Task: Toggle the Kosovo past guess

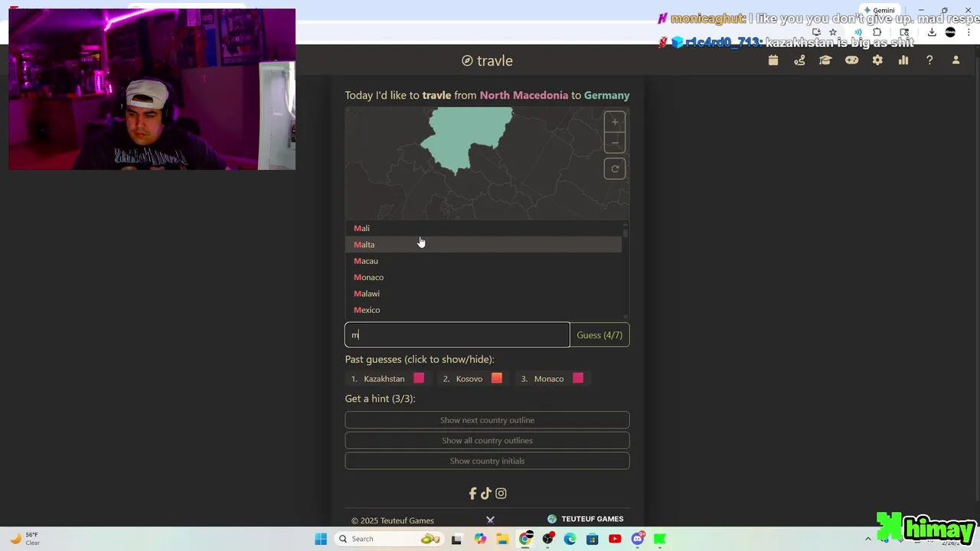Action: [472, 379]
